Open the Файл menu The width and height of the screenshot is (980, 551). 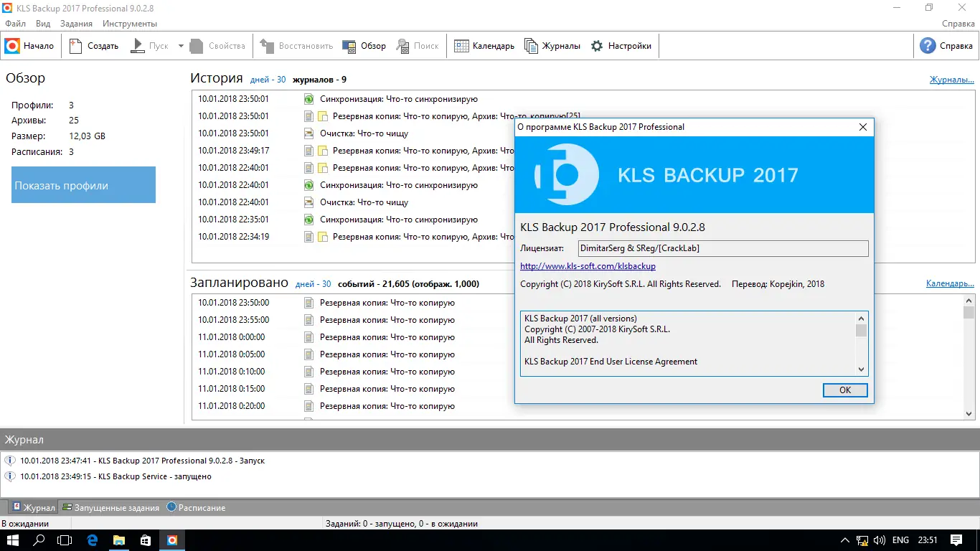click(x=15, y=24)
